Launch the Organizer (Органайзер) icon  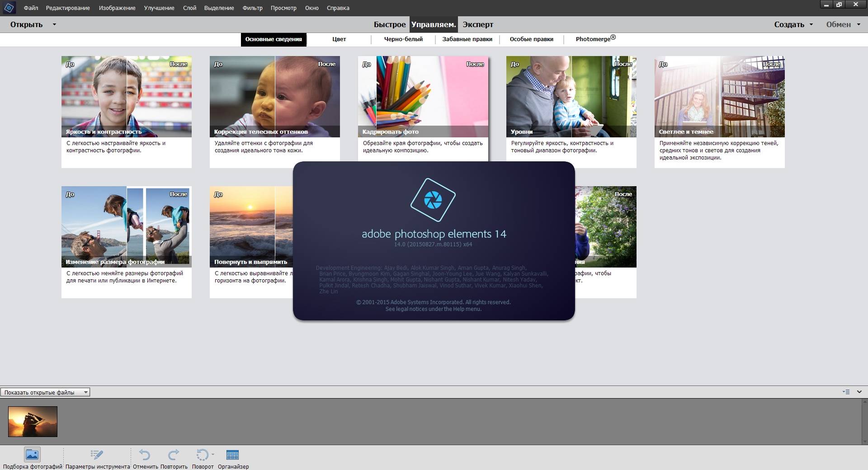coord(232,455)
